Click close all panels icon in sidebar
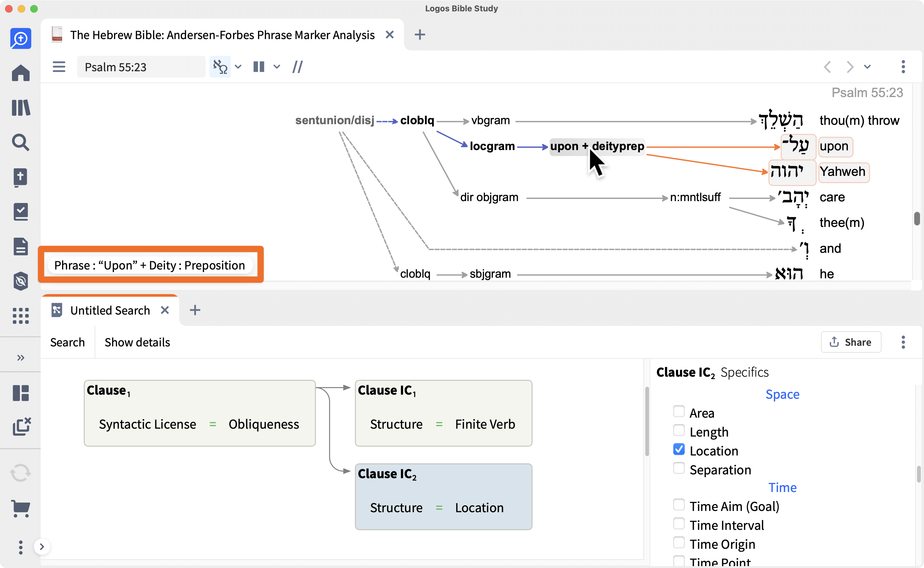The image size is (924, 568). click(x=21, y=427)
